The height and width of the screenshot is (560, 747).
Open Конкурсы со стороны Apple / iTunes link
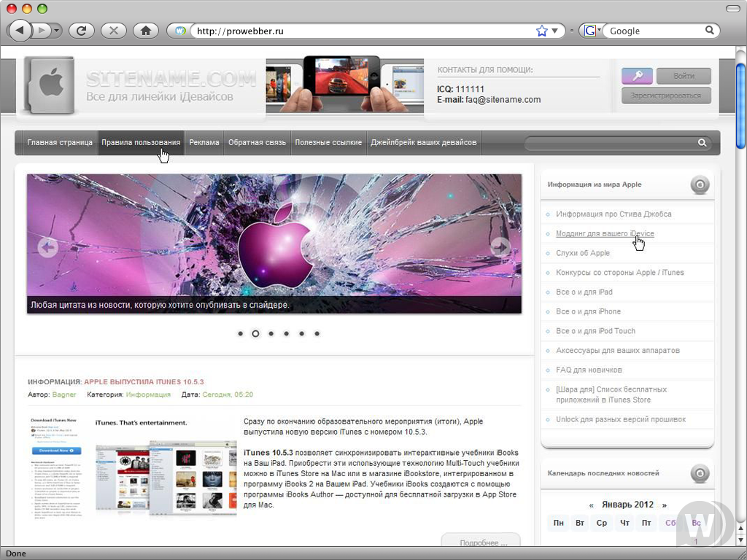620,273
